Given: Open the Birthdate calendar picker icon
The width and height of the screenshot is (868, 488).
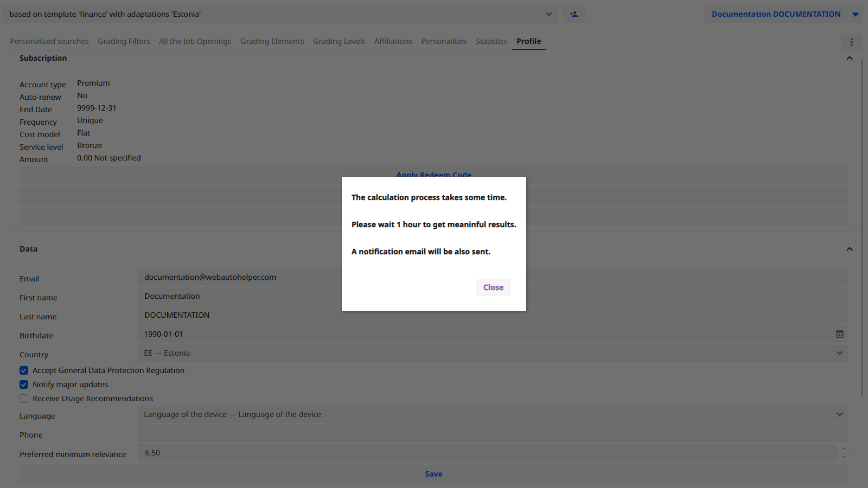Looking at the screenshot, I should tap(839, 335).
